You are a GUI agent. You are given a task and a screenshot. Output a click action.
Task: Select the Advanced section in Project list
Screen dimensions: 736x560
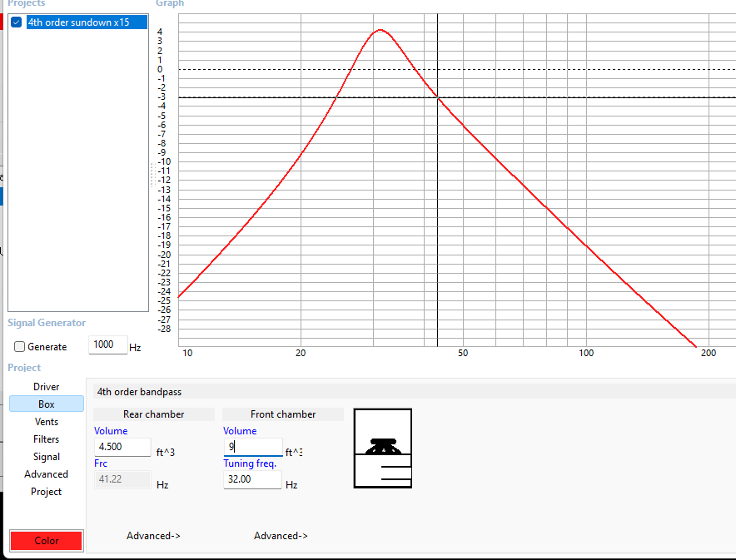click(x=47, y=474)
